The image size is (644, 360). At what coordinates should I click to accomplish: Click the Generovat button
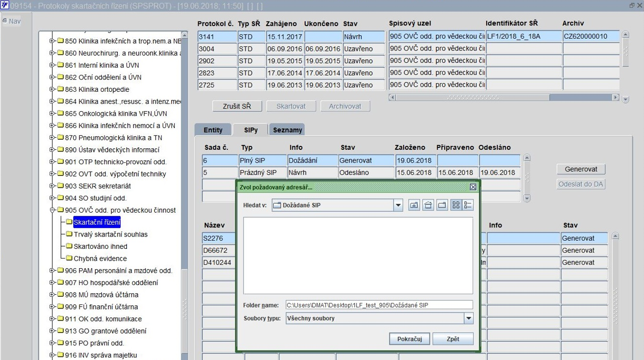coord(581,169)
